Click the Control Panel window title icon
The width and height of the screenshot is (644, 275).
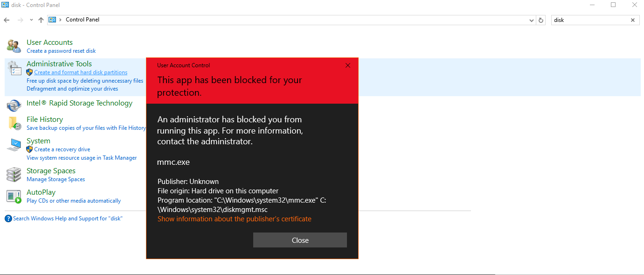coord(5,5)
